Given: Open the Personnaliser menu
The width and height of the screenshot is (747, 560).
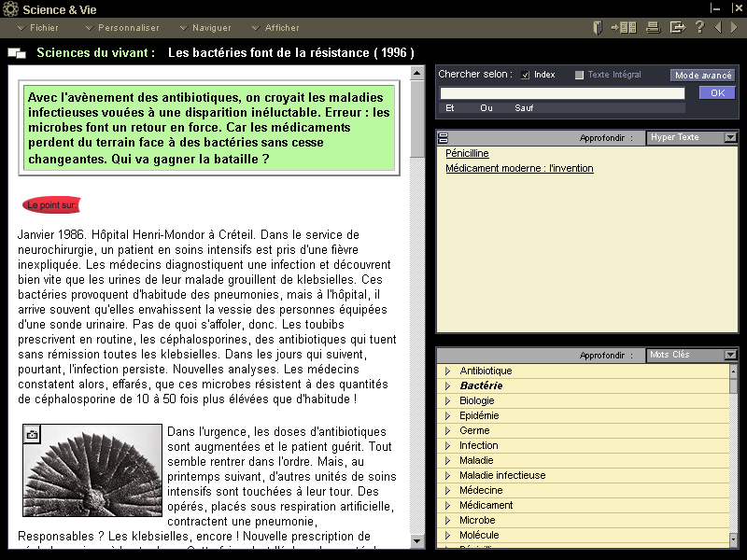Looking at the screenshot, I should (122, 28).
